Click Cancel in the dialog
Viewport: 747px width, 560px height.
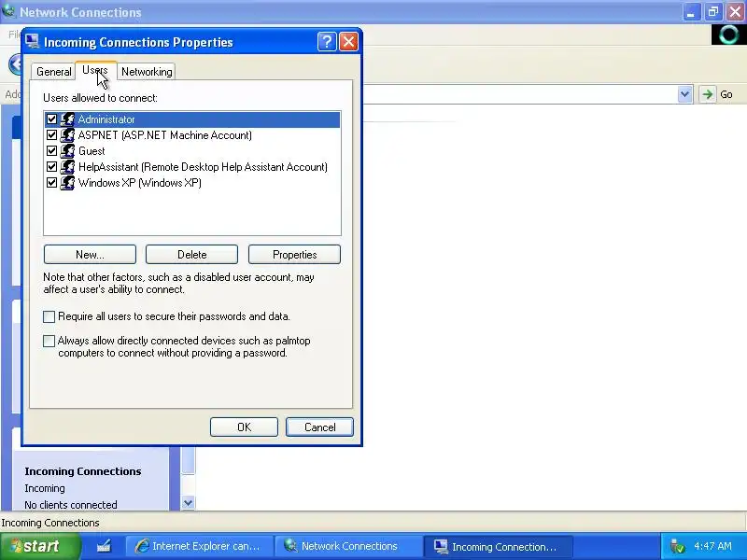pos(319,427)
